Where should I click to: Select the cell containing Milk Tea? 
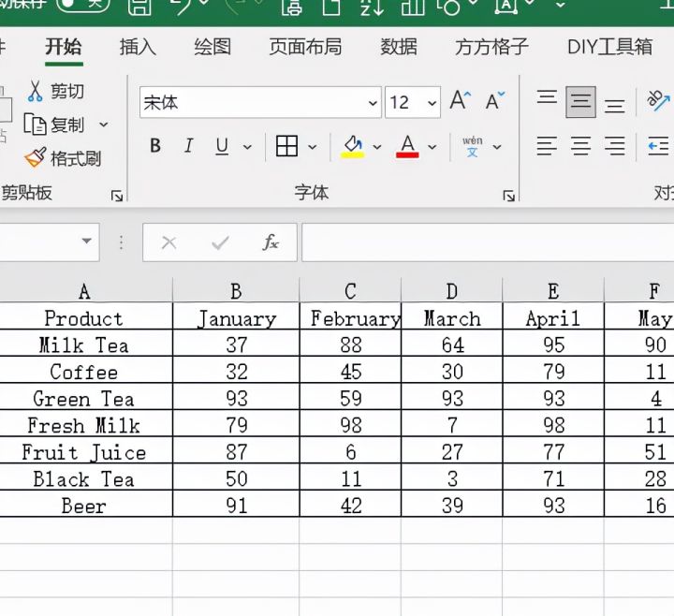tap(83, 345)
